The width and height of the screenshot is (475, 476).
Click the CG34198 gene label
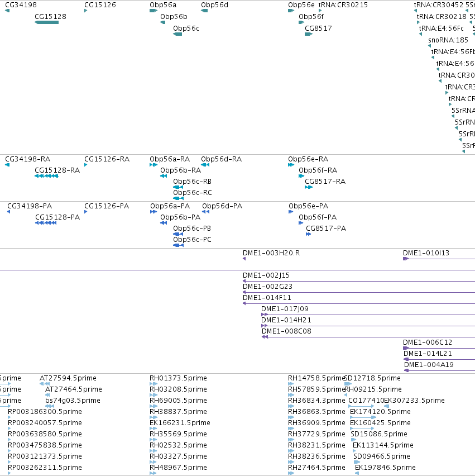point(21,5)
